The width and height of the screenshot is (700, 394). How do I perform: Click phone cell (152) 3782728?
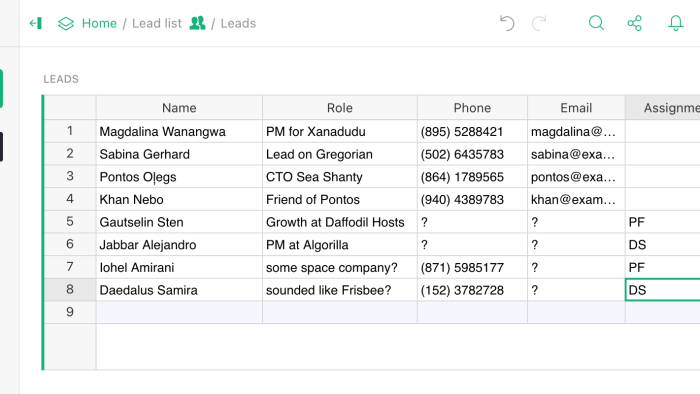click(x=472, y=290)
